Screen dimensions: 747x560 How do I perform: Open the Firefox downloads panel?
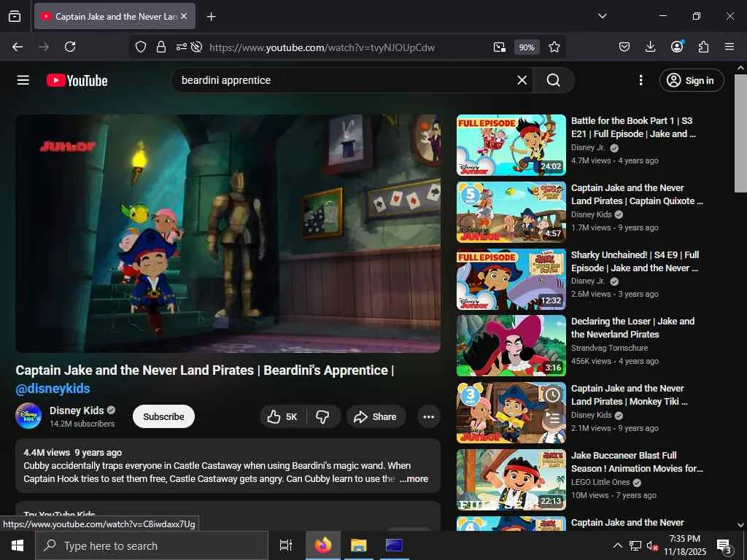coord(650,47)
